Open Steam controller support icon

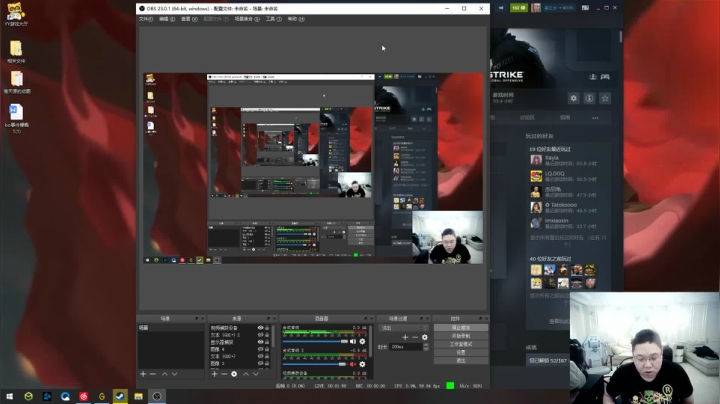point(605,77)
